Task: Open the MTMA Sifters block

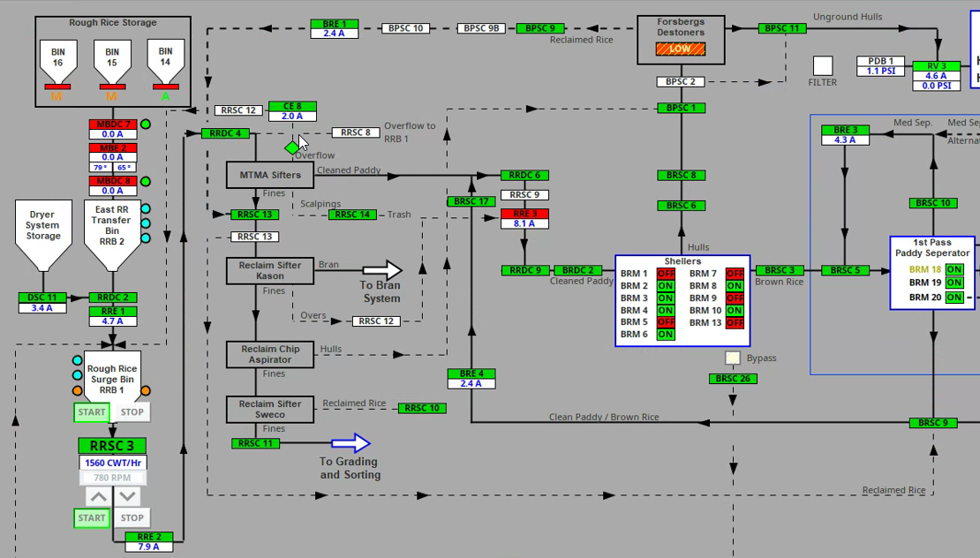Action: 270,175
